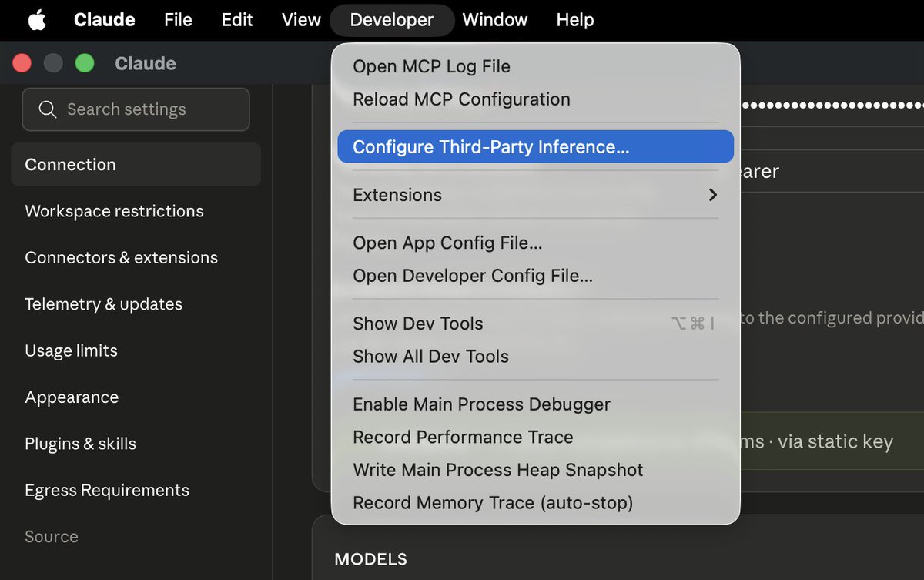This screenshot has width=924, height=580.
Task: Open the View menu
Action: coord(301,20)
